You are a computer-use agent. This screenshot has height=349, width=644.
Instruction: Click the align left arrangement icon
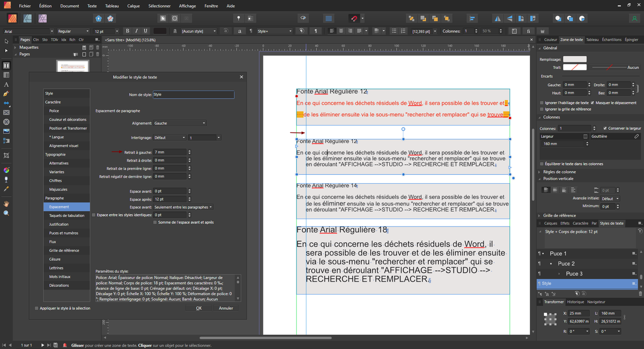click(471, 19)
